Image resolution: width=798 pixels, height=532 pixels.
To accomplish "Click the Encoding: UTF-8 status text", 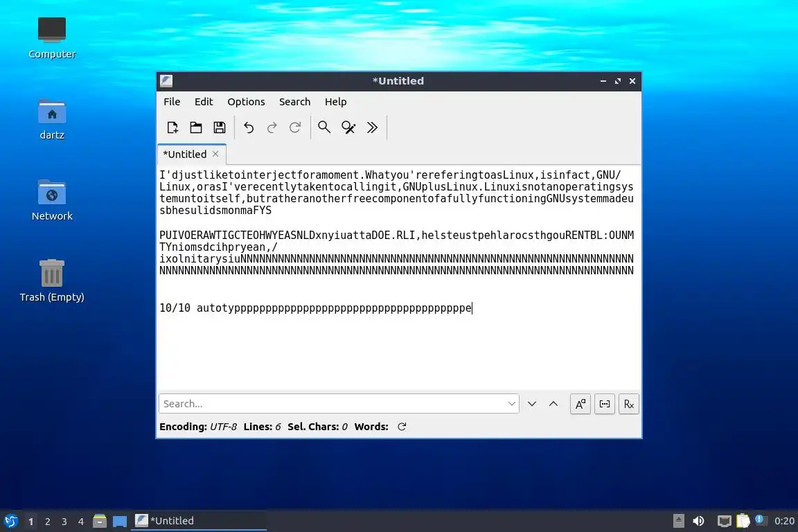I will pos(198,427).
